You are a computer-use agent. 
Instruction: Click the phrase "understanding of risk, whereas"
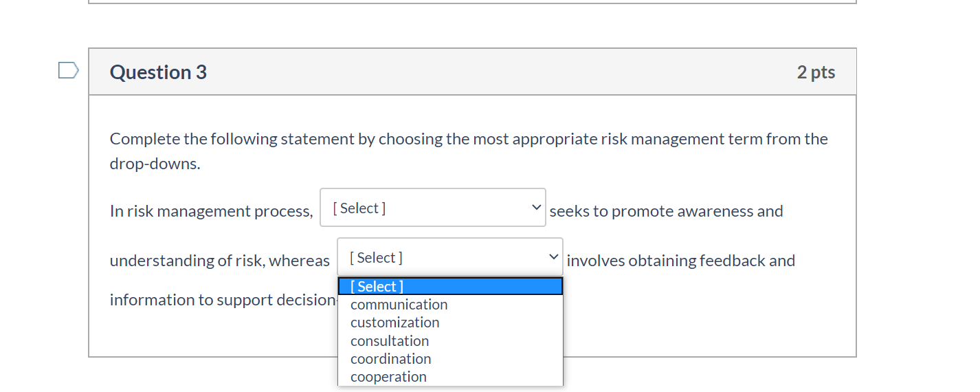(220, 261)
